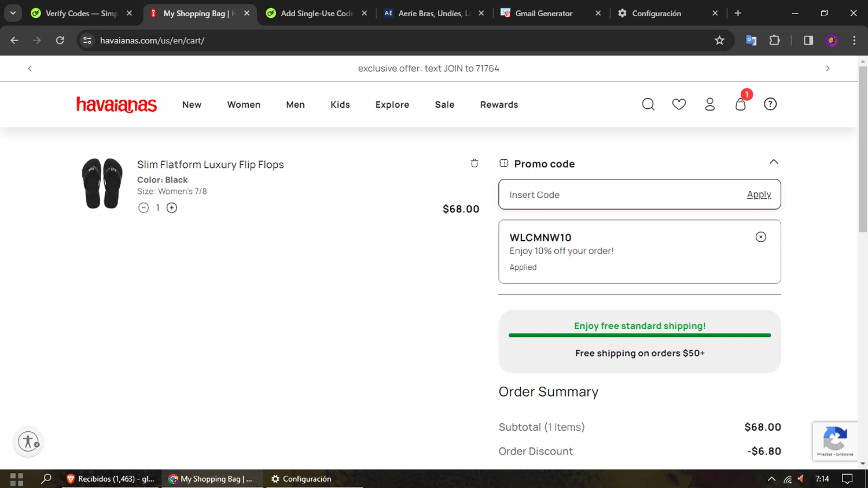Open the taskbar volume icon
The image size is (868, 488).
(801, 479)
